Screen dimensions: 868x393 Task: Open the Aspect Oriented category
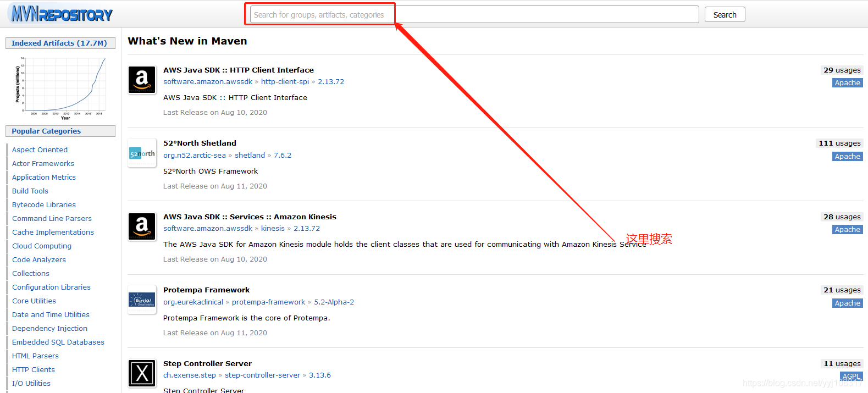point(40,150)
